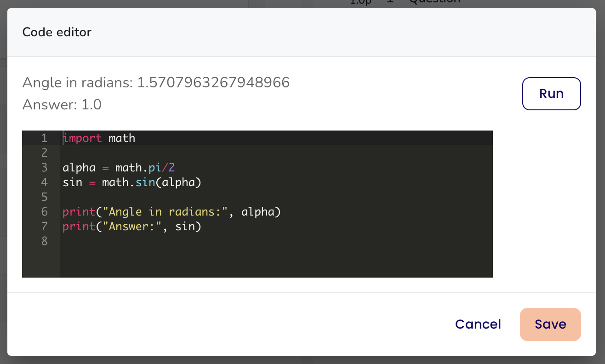
Task: Select line number 5 in gutter
Action: [44, 197]
